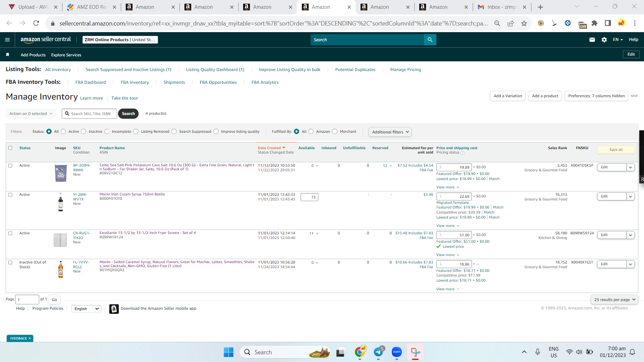Click the Amazon app icon in footer
644x362 pixels.
tap(114, 309)
